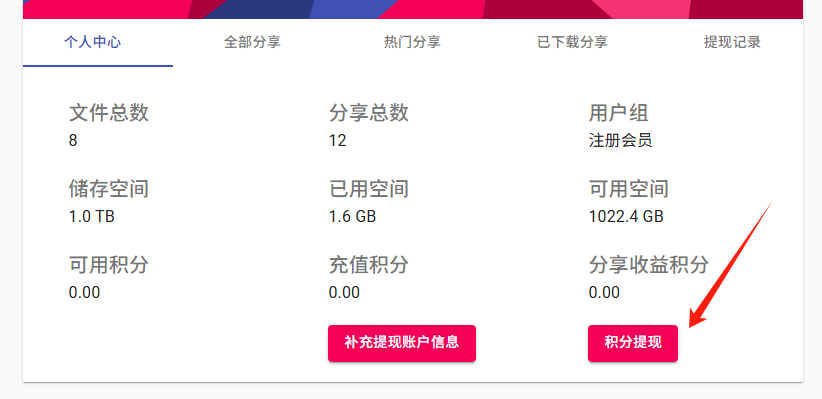Switch to the 全部分享 tab
This screenshot has height=399, width=822.
(x=252, y=42)
